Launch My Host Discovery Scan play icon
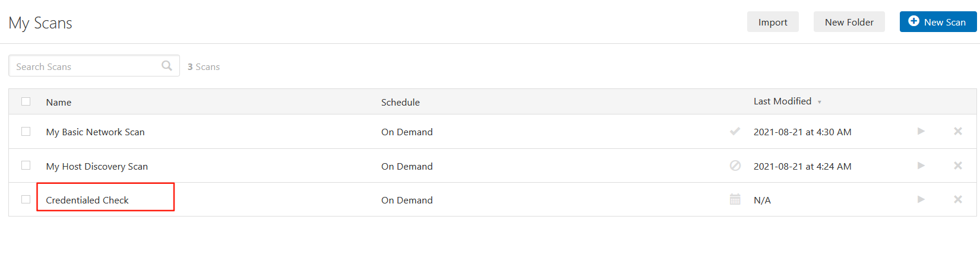 pyautogui.click(x=921, y=165)
